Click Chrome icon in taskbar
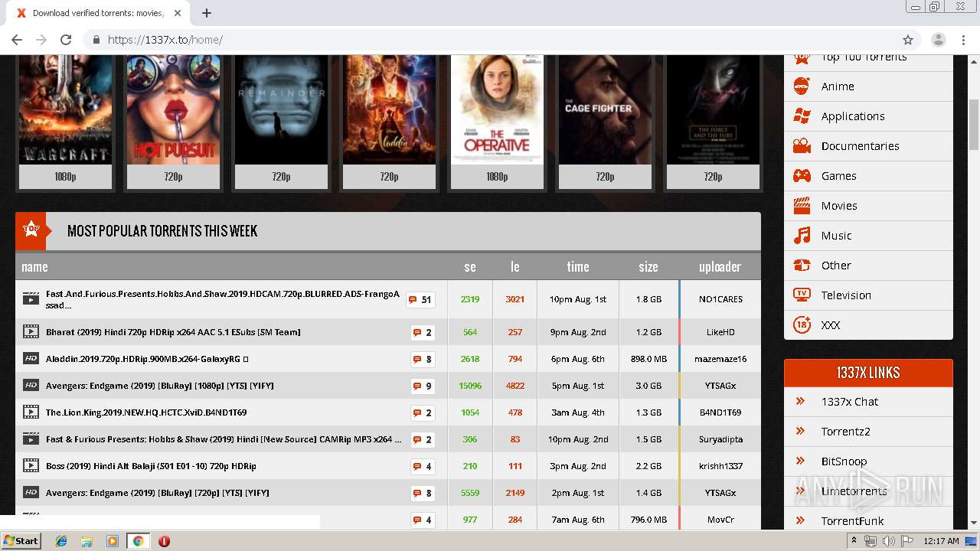 pyautogui.click(x=138, y=541)
